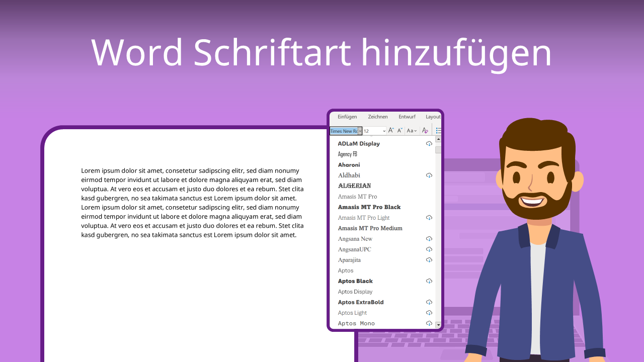Click the clear all formatting icon
This screenshot has width=644, height=362.
click(425, 130)
